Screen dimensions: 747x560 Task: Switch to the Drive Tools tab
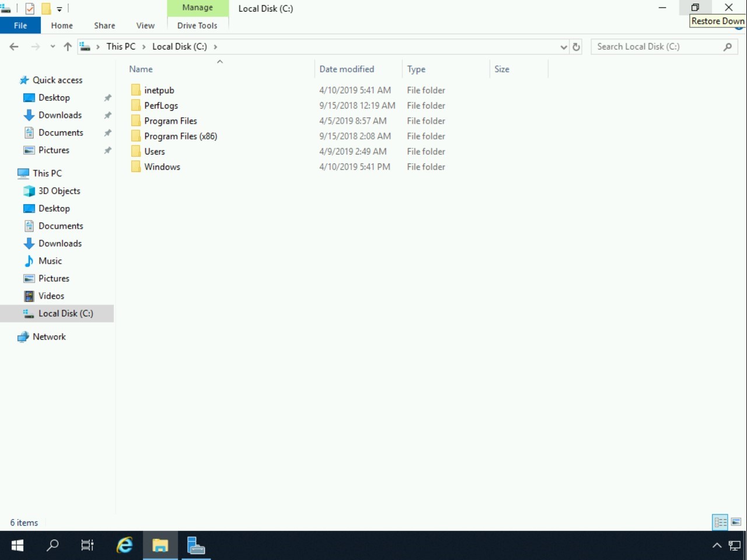(197, 26)
